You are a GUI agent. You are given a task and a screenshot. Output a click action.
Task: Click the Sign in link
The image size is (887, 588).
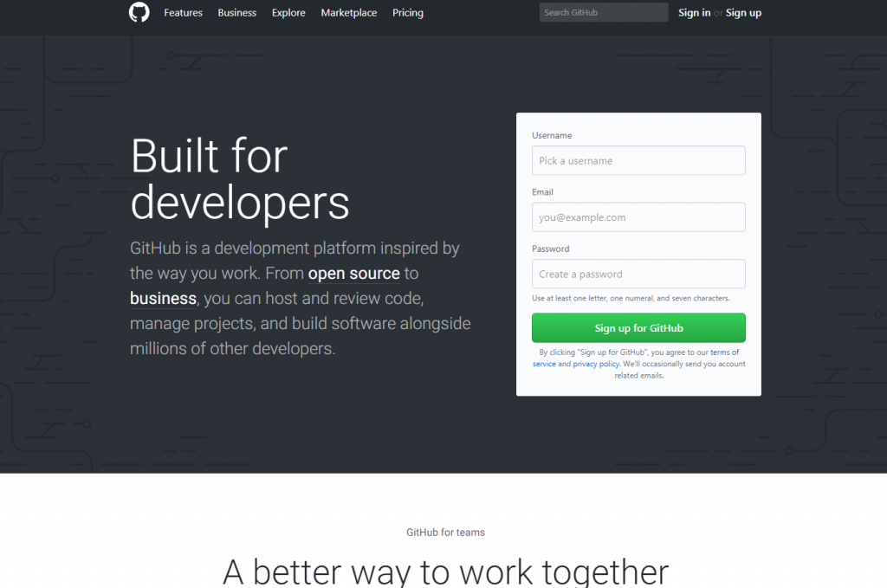pos(694,12)
